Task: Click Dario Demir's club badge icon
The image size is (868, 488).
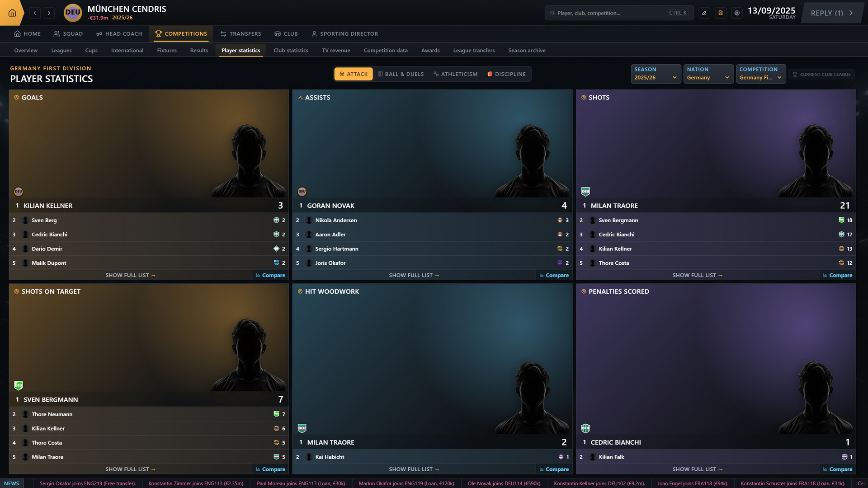Action: pos(276,249)
